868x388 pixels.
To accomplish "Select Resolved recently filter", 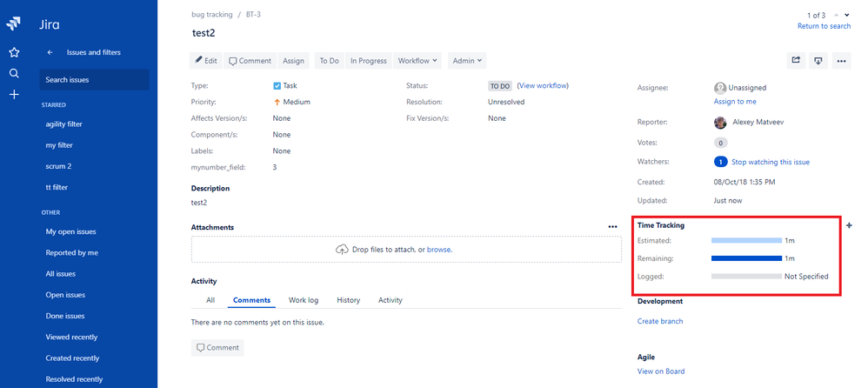I will click(74, 379).
